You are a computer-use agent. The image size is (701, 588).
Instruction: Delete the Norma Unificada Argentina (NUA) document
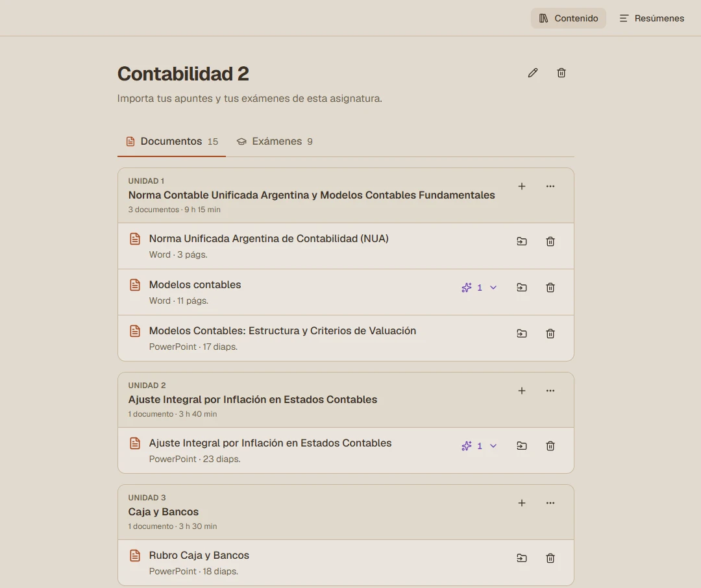pos(550,241)
